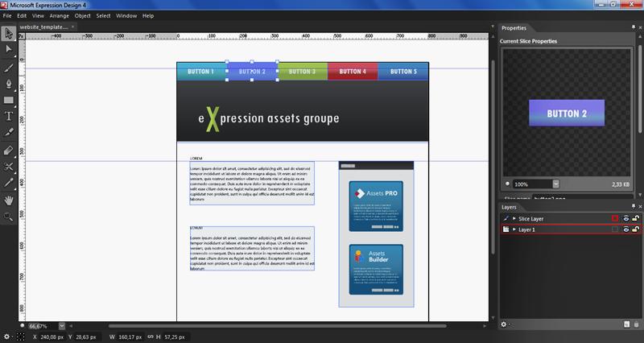
Task: Open action bar gear options at bottom left
Action: [x=7, y=337]
